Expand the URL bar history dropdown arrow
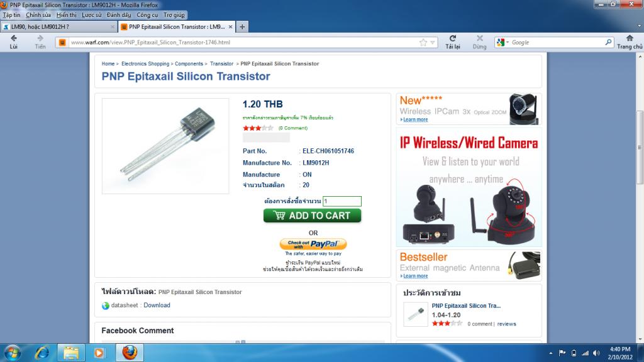Image resolution: width=644 pixels, height=362 pixels. pyautogui.click(x=433, y=42)
